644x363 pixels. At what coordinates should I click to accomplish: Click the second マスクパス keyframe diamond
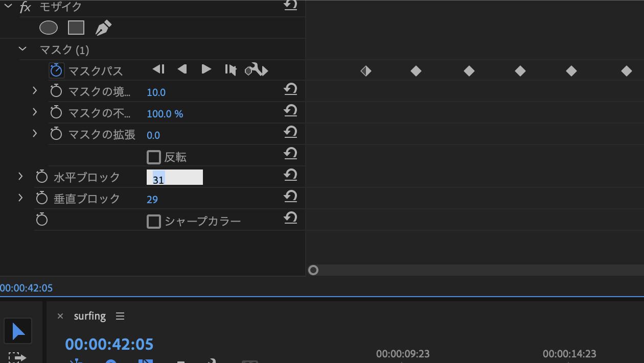click(x=416, y=71)
